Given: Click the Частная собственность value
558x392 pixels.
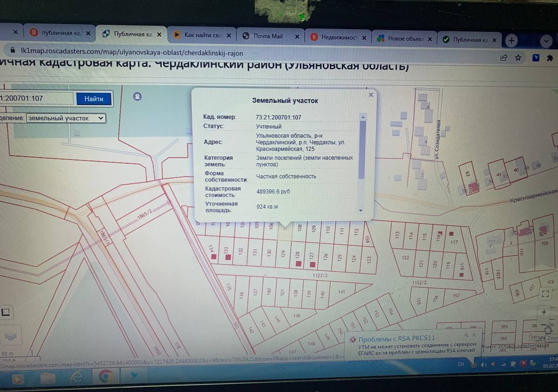Looking at the screenshot, I should point(286,176).
